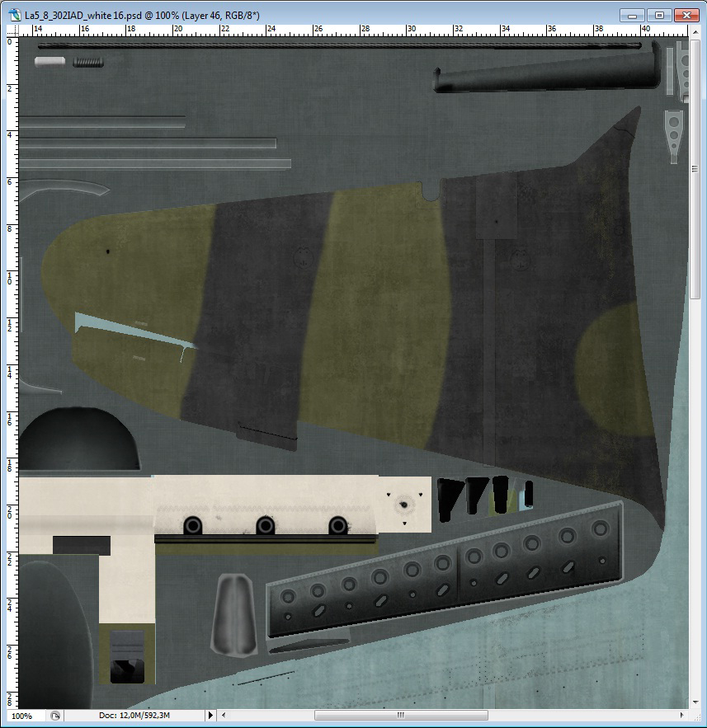Minimize the La5_8_302IAD_white 16.psd window

pyautogui.click(x=632, y=16)
